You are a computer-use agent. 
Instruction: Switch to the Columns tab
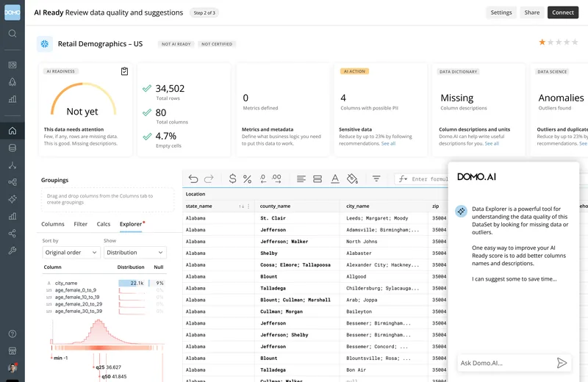pyautogui.click(x=53, y=224)
